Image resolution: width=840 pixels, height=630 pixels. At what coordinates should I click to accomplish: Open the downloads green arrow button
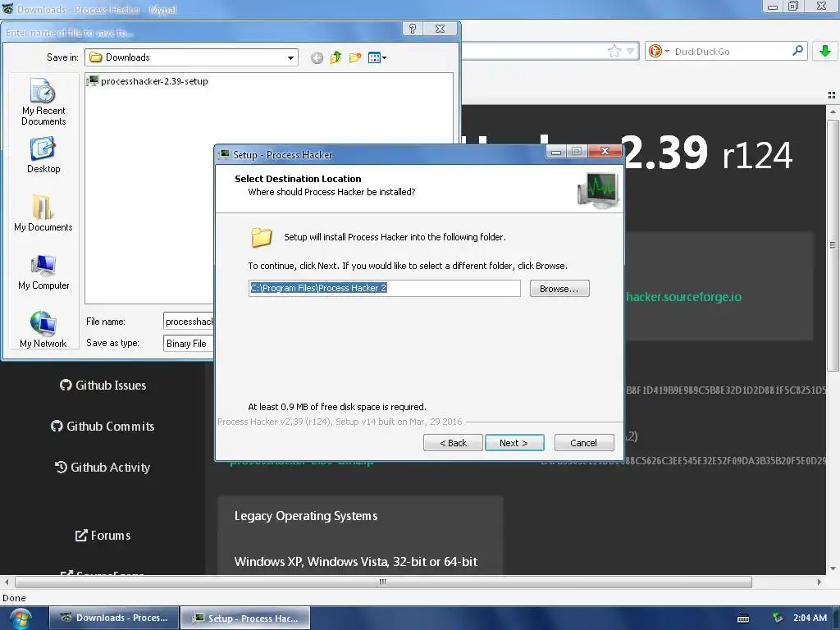pyautogui.click(x=825, y=51)
